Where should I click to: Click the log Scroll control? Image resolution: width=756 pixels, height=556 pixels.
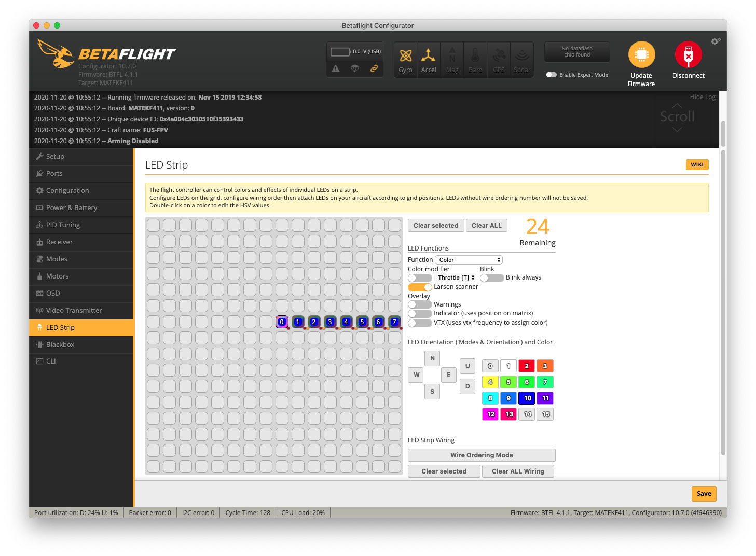(x=677, y=117)
